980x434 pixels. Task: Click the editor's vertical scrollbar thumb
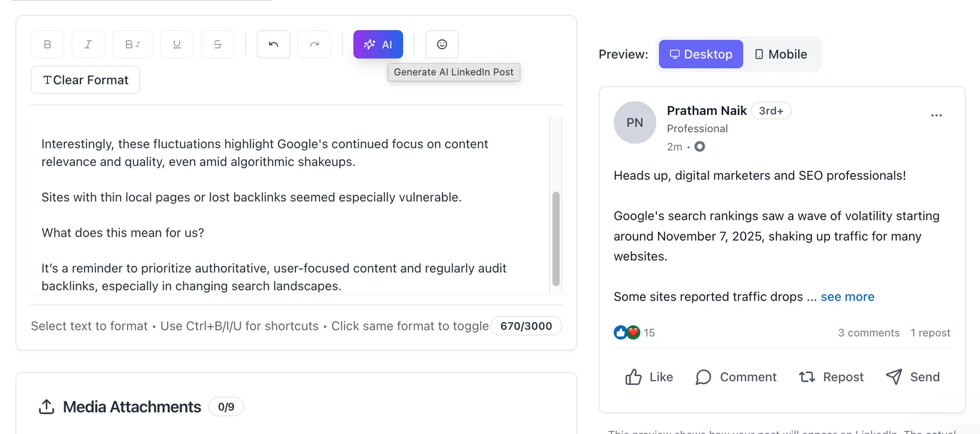[x=556, y=239]
